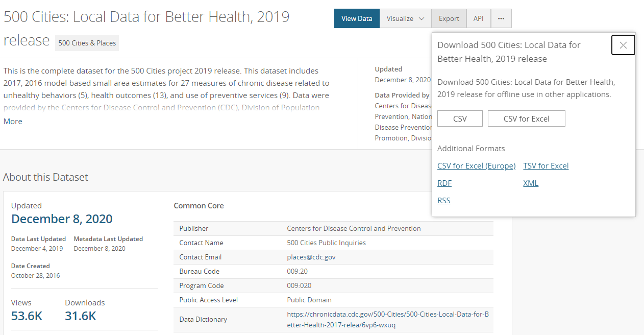Click the About this Dataset heading

coord(45,177)
